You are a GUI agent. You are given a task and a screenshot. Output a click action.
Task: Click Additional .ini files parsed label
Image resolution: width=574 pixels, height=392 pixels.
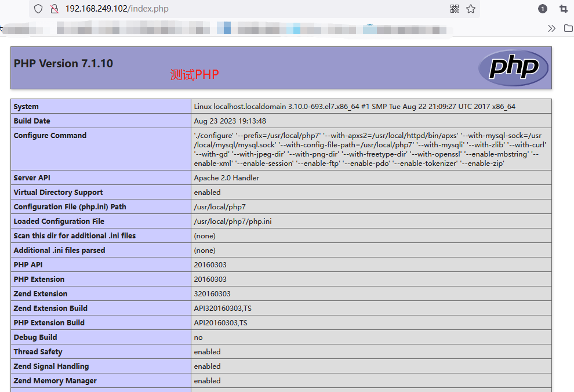point(59,251)
